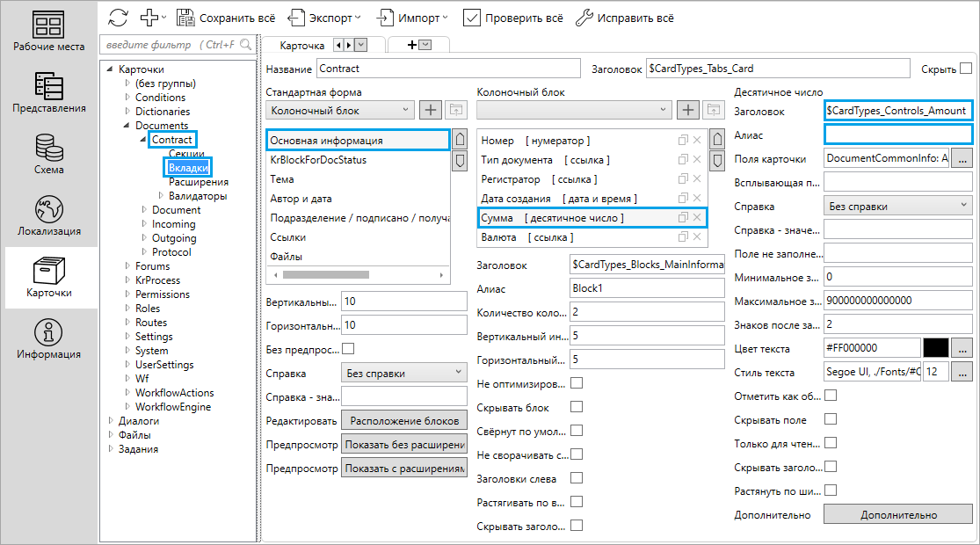
Task: Click the search magnifier icon beside filter
Action: (247, 45)
